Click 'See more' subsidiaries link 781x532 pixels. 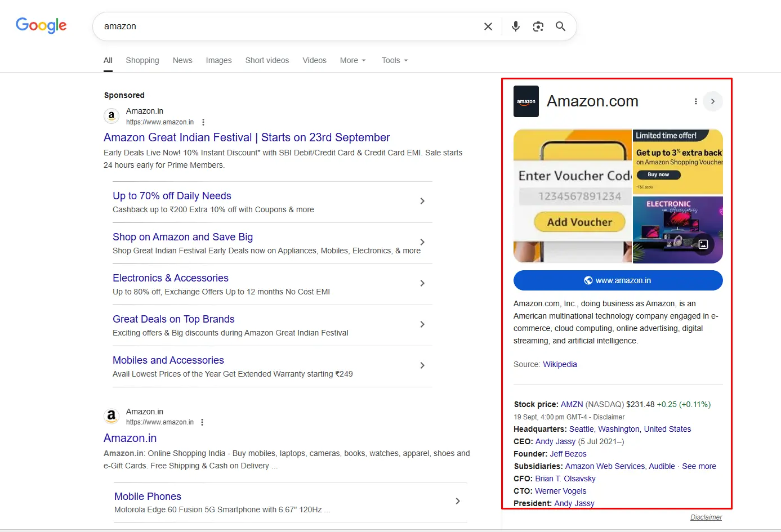699,466
